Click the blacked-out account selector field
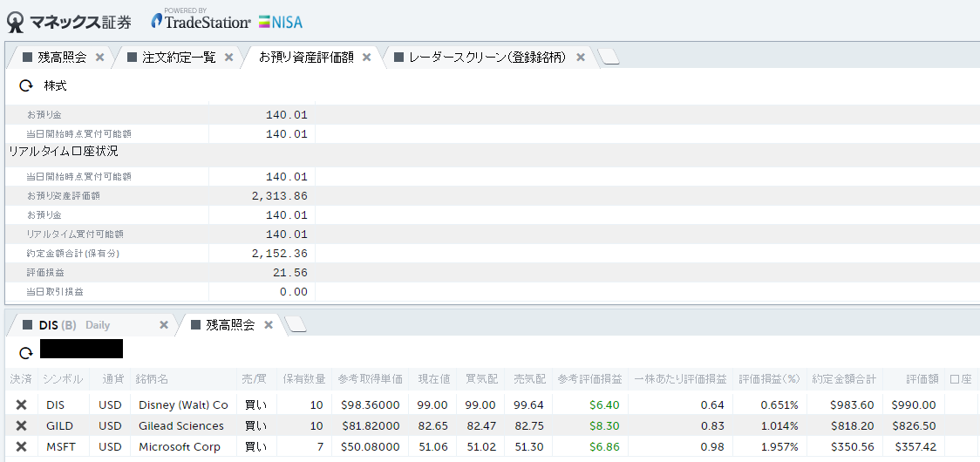Viewport: 980px width, 462px height. click(x=81, y=348)
